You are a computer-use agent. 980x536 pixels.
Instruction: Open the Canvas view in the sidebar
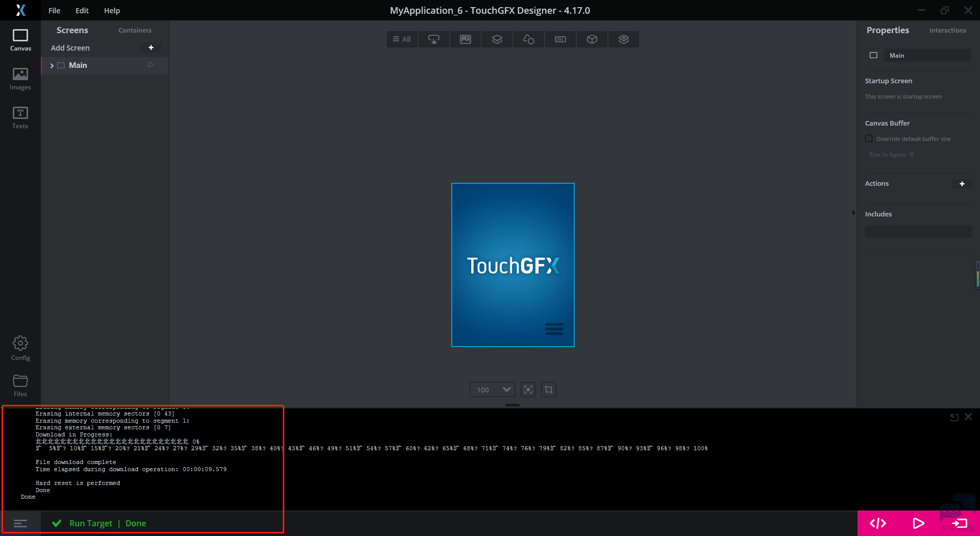20,40
